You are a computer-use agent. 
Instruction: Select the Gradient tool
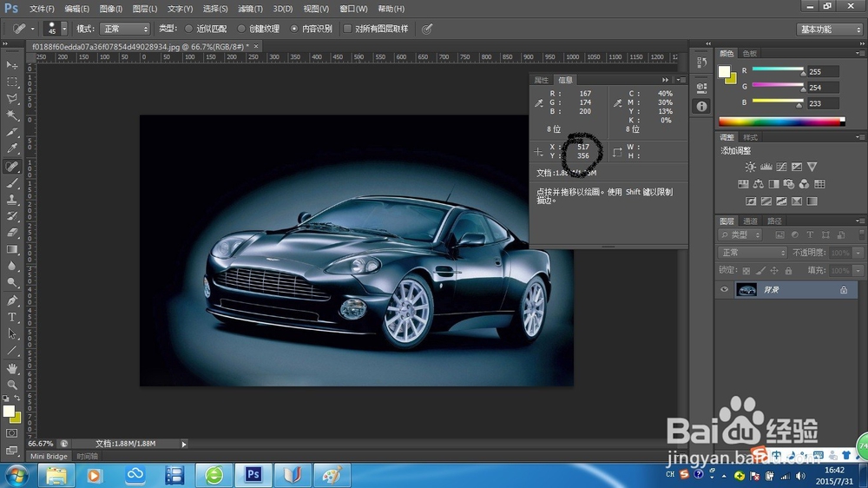pos(12,250)
